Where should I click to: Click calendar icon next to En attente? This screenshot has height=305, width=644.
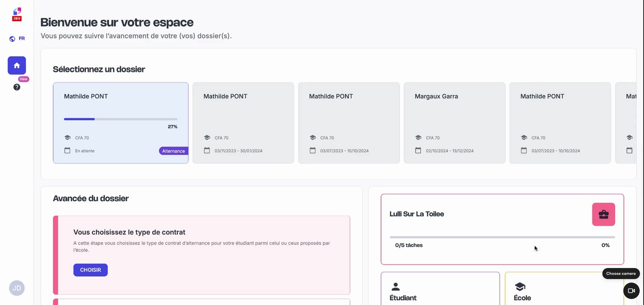67,150
